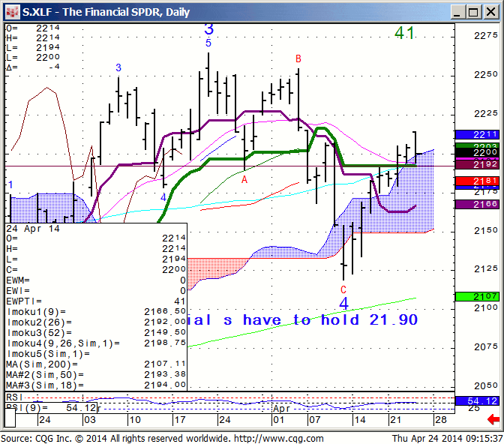Image resolution: width=504 pixels, height=444 pixels.
Task: Click the small blue wave 5 label
Action: (208, 43)
